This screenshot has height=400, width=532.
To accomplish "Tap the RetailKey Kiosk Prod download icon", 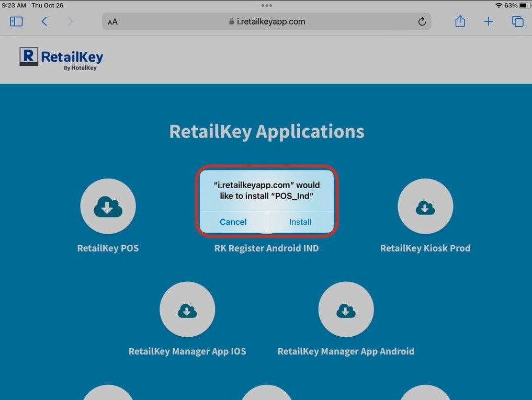I will 425,206.
